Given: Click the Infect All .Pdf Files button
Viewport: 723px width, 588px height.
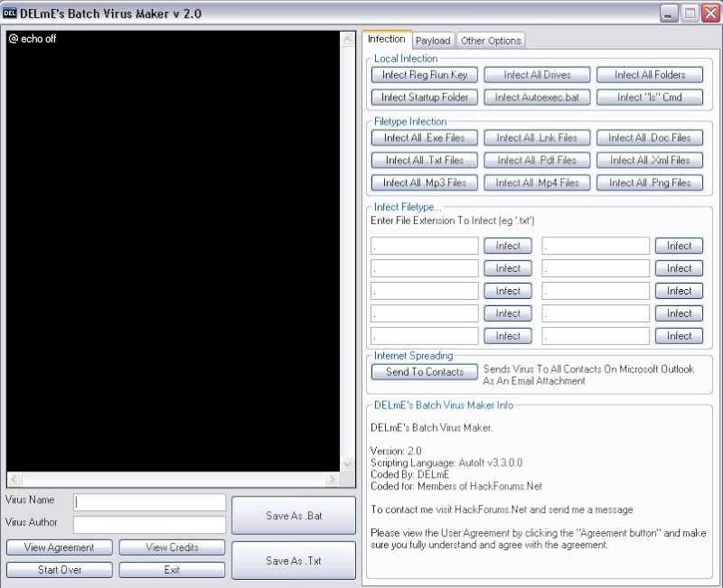Looking at the screenshot, I should tap(537, 161).
